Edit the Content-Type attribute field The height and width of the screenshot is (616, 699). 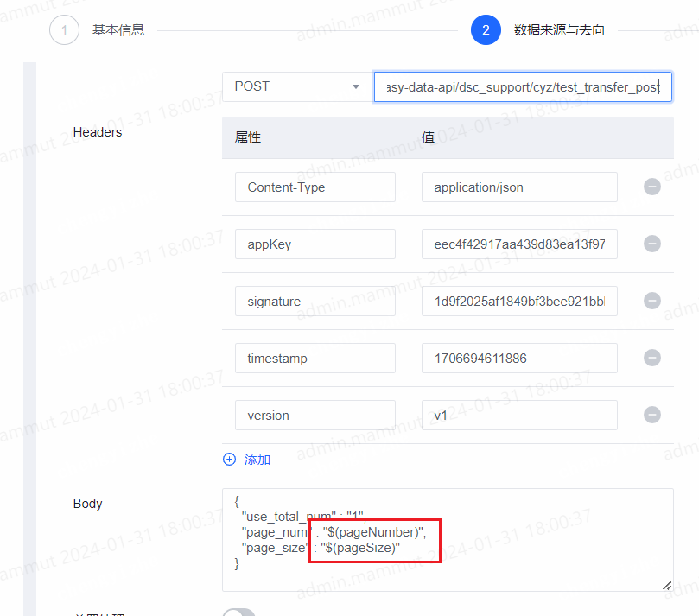pos(315,187)
